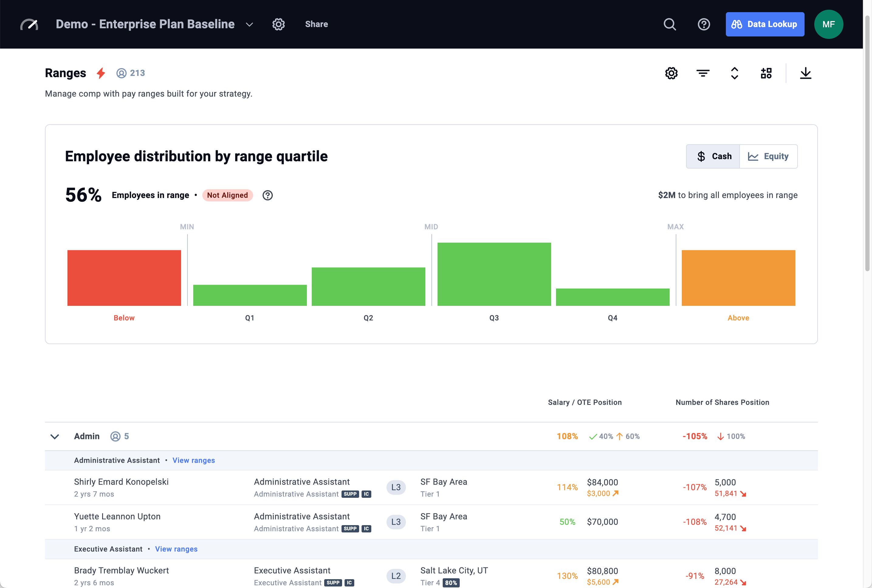Screen dimensions: 872x588
Task: Open the customize columns icon
Action: (766, 73)
